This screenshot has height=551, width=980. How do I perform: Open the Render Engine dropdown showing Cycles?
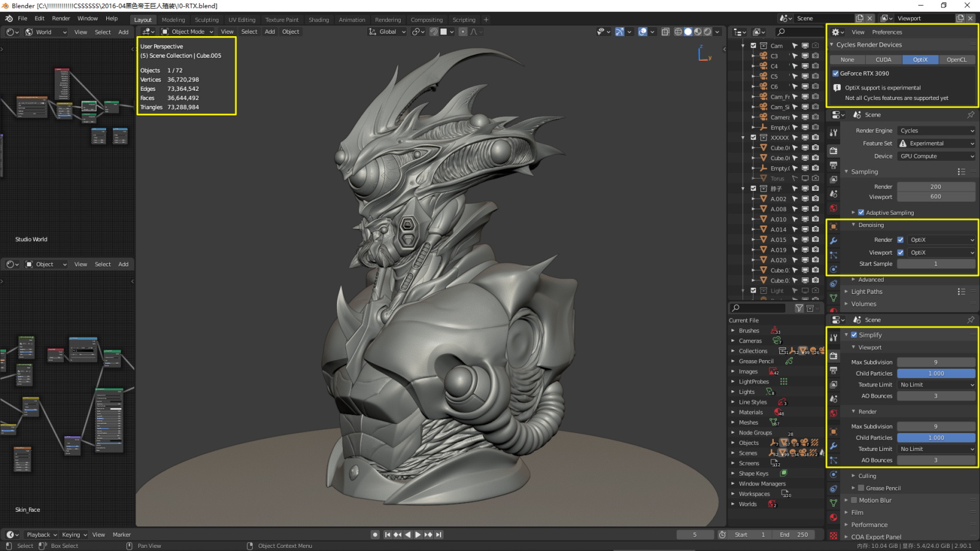tap(936, 131)
